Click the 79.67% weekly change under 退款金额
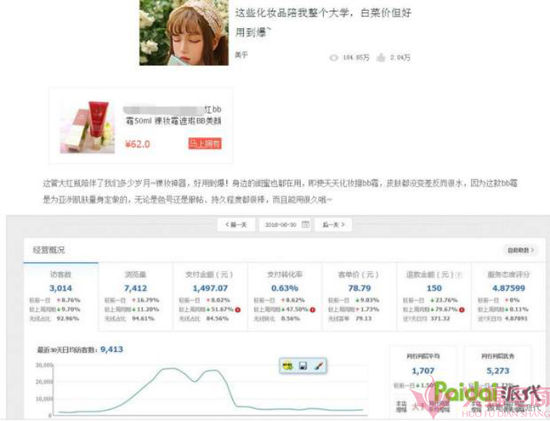The width and height of the screenshot is (550, 421). point(446,309)
